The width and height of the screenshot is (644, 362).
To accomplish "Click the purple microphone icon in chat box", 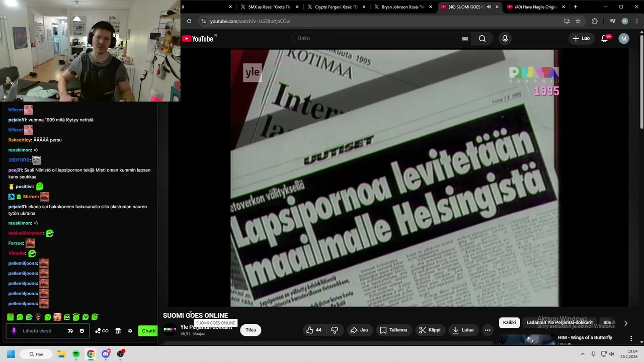I will click(14, 331).
